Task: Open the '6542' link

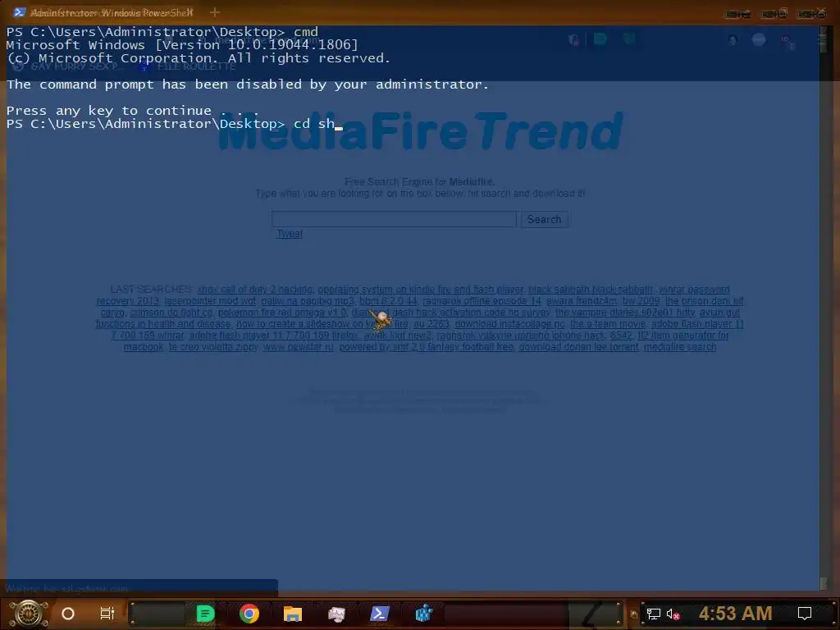Action: pyautogui.click(x=621, y=336)
